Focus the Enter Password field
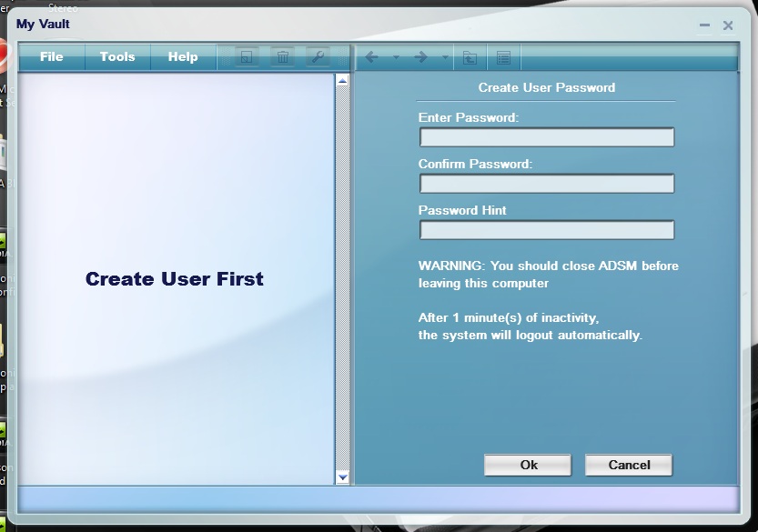 point(546,137)
